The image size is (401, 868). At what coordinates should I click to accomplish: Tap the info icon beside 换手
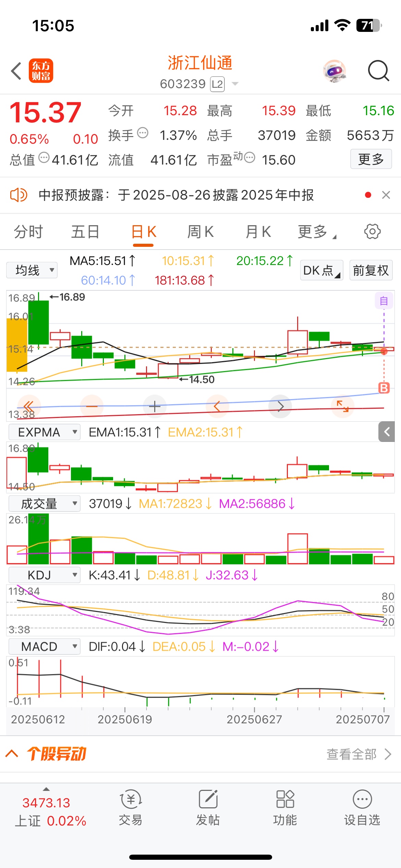[x=143, y=133]
